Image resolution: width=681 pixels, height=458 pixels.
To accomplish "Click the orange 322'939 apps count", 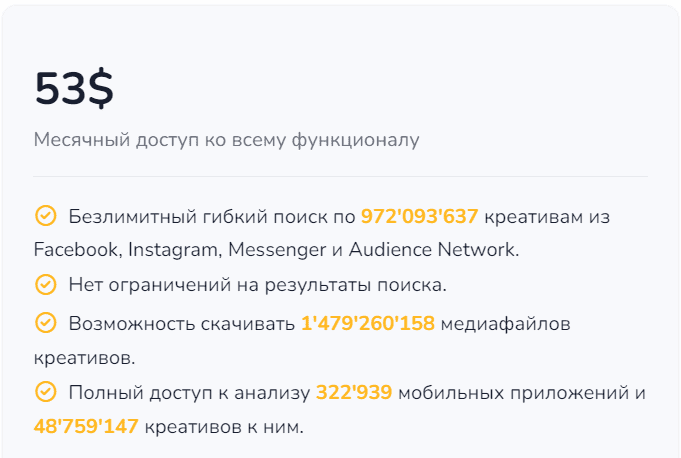I will tap(354, 392).
